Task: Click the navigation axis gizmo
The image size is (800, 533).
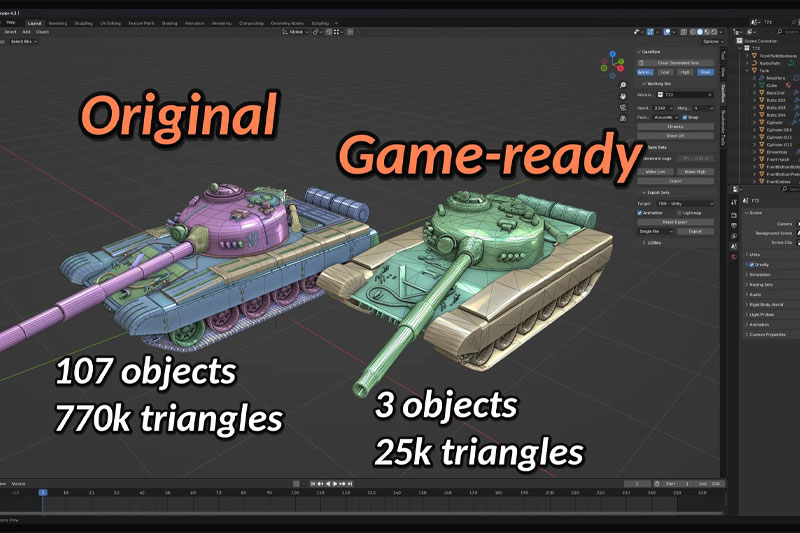Action: click(x=613, y=65)
